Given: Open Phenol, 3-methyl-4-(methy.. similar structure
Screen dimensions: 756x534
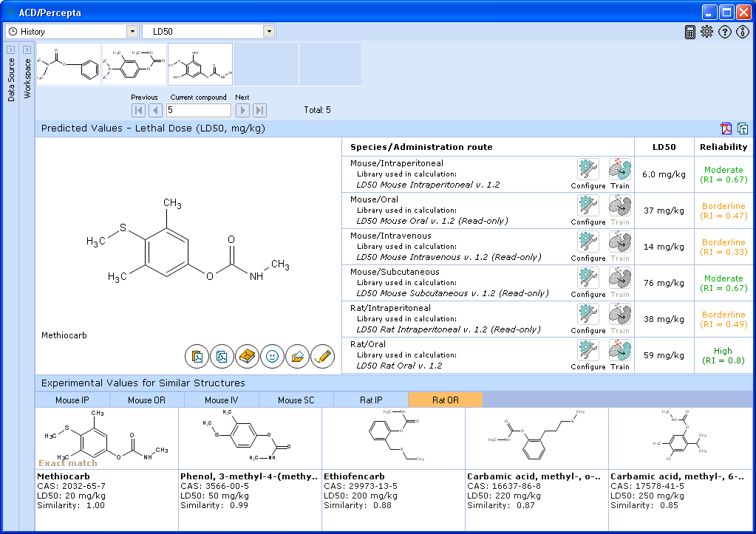Looking at the screenshot, I should (251, 468).
